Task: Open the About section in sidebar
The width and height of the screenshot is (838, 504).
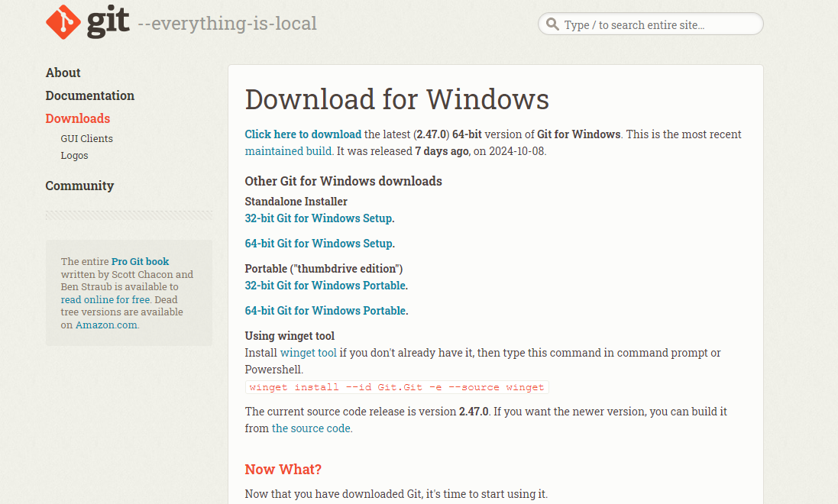Action: click(x=63, y=73)
